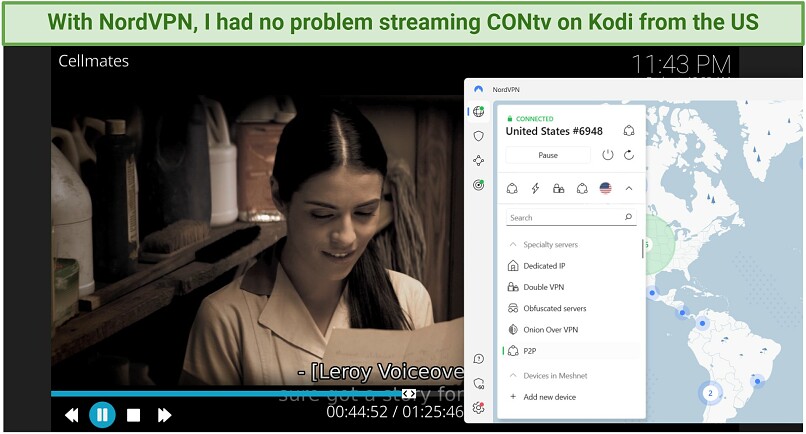Pause the Cellmates playback in Kodi
Viewport: 806px width, 434px height.
(102, 414)
